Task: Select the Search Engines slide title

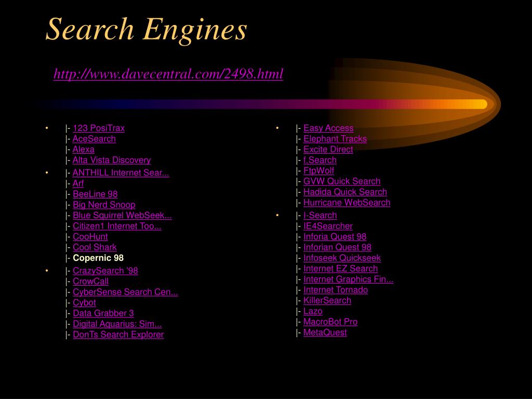Action: (x=146, y=30)
